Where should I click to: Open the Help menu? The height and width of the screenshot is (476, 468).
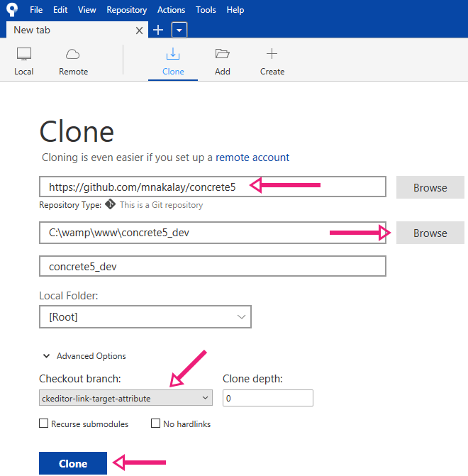(235, 10)
